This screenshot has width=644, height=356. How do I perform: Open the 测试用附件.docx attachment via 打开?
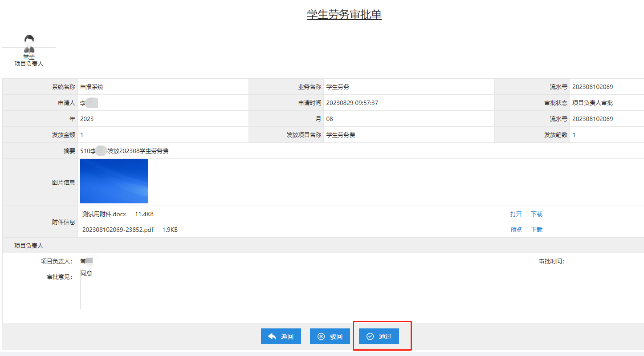coord(516,214)
